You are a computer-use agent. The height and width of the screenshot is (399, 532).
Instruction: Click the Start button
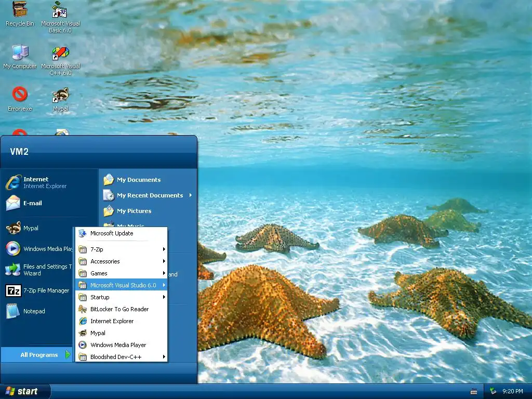pyautogui.click(x=25, y=392)
